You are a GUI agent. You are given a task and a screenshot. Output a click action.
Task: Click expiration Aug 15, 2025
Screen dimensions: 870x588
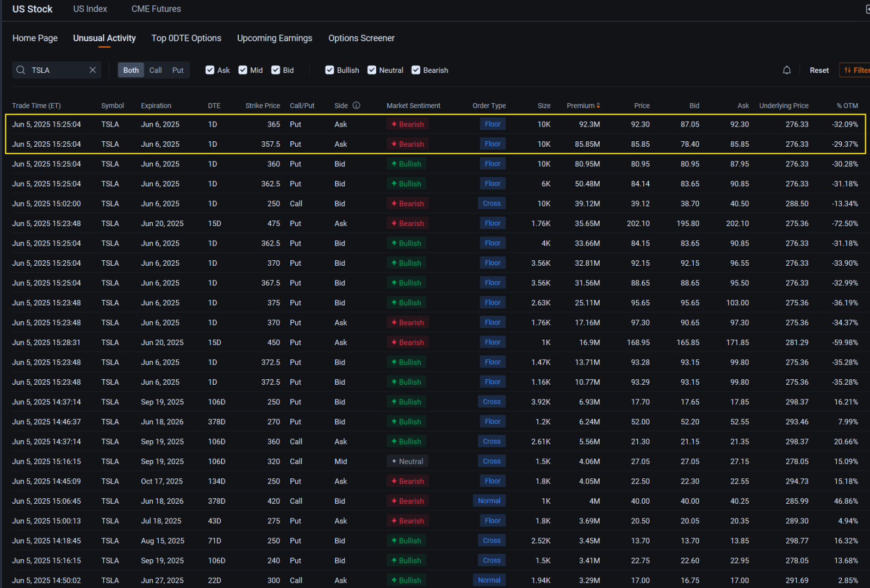point(163,541)
